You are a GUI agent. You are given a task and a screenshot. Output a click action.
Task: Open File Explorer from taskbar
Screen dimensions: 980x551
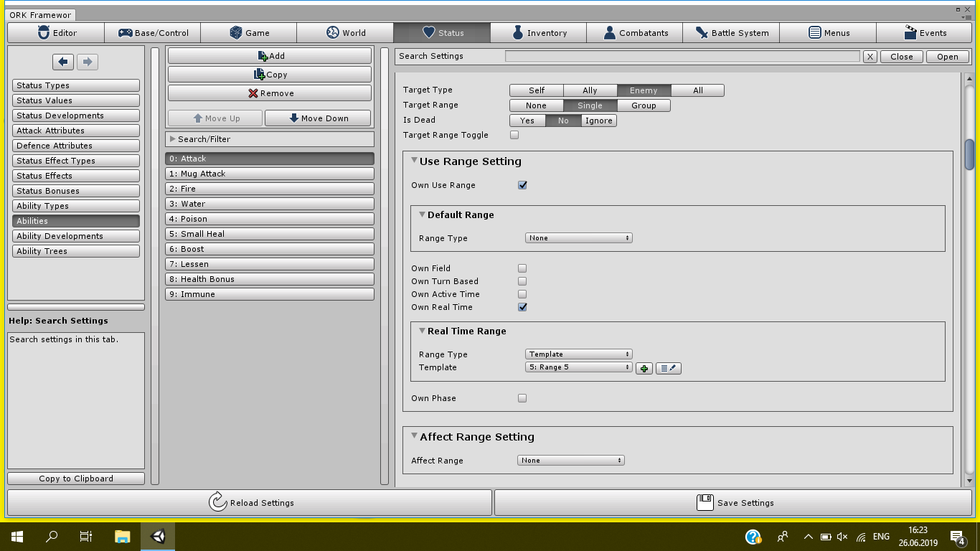coord(123,537)
